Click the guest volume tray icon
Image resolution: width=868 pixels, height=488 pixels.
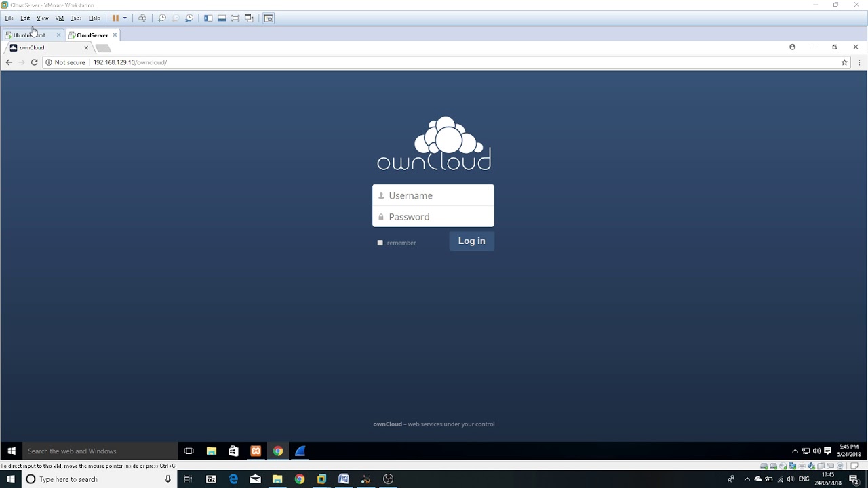coord(816,451)
